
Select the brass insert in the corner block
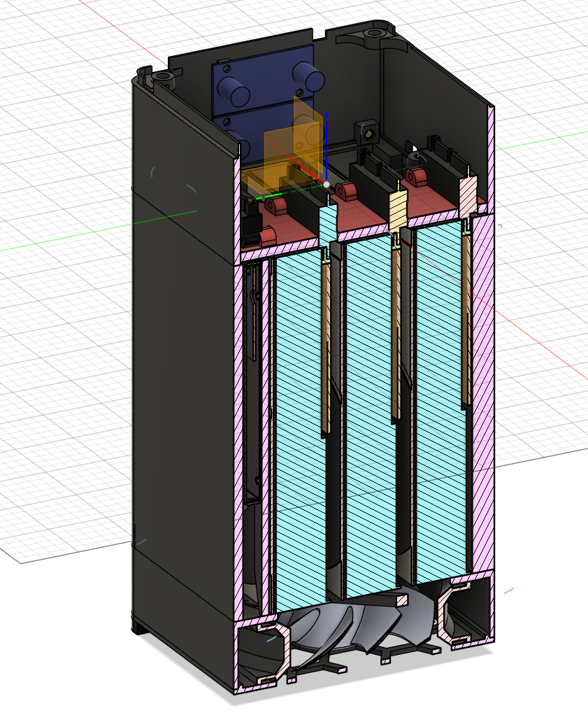(x=368, y=133)
